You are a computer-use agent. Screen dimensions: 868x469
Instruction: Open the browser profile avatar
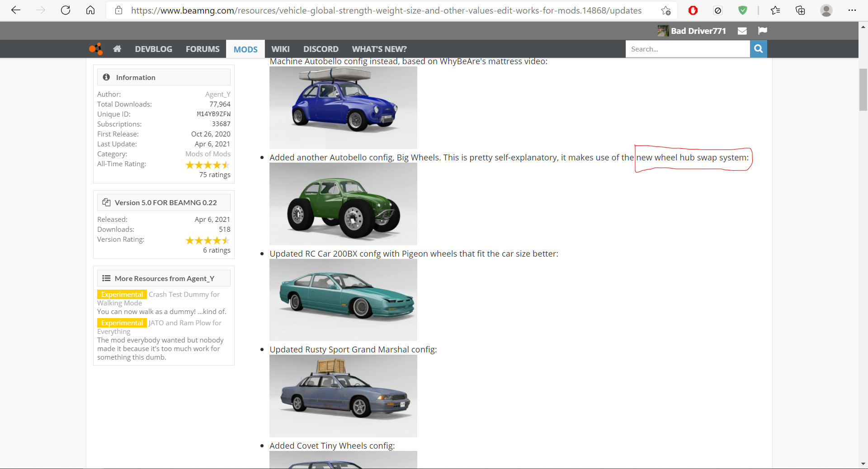pyautogui.click(x=826, y=10)
